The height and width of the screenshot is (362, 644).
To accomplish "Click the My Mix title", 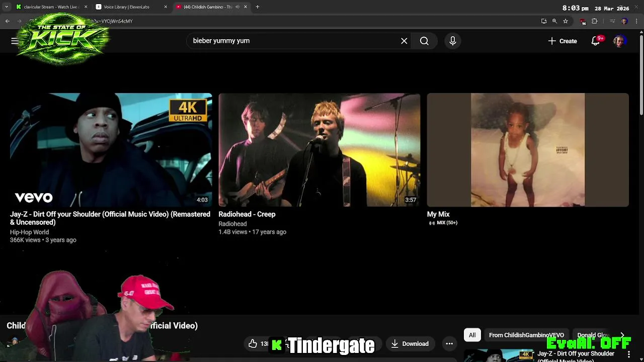I will [438, 214].
